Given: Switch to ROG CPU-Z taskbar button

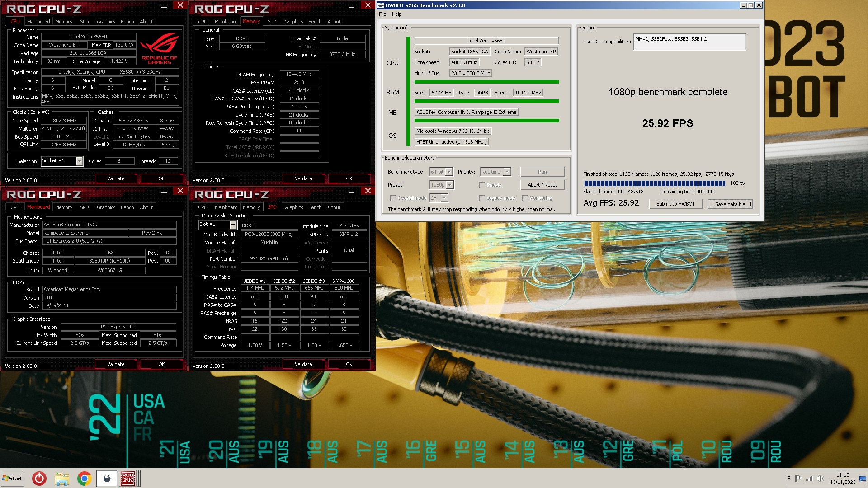Looking at the screenshot, I should coord(128,479).
